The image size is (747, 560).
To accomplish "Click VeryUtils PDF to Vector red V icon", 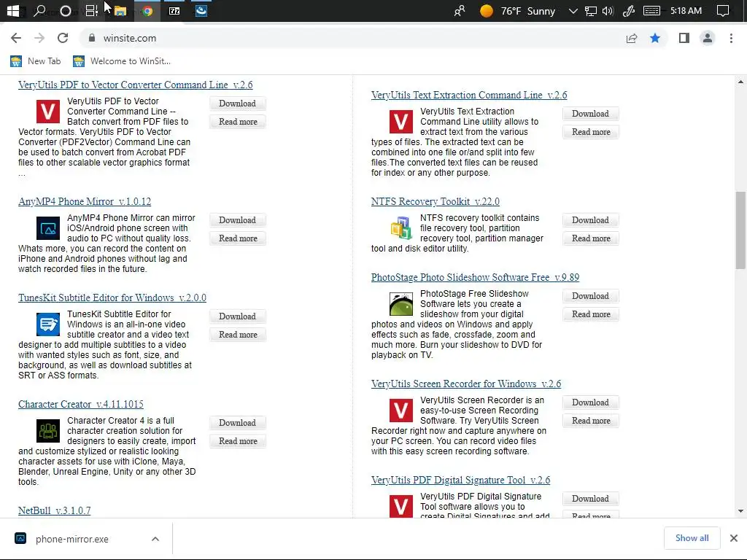I will (x=48, y=111).
